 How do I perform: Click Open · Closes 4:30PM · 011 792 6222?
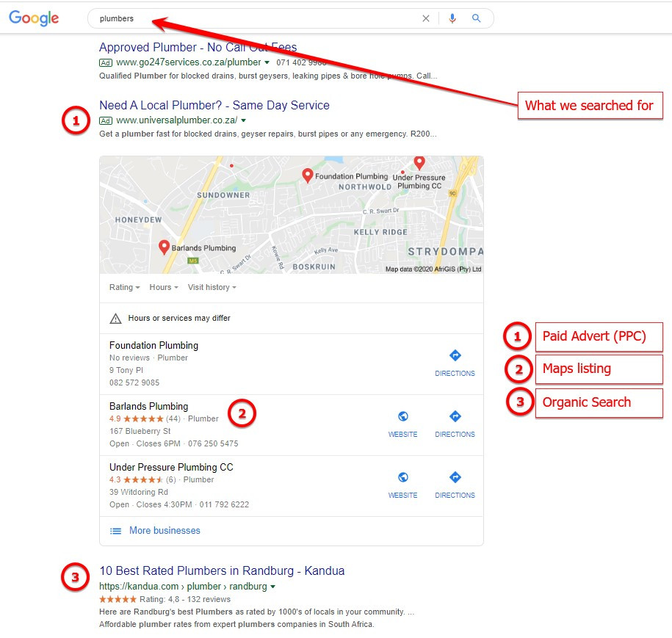(x=178, y=504)
